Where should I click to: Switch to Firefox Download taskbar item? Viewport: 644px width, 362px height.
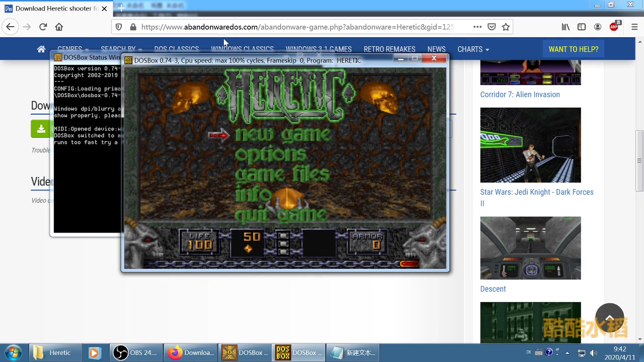191,352
